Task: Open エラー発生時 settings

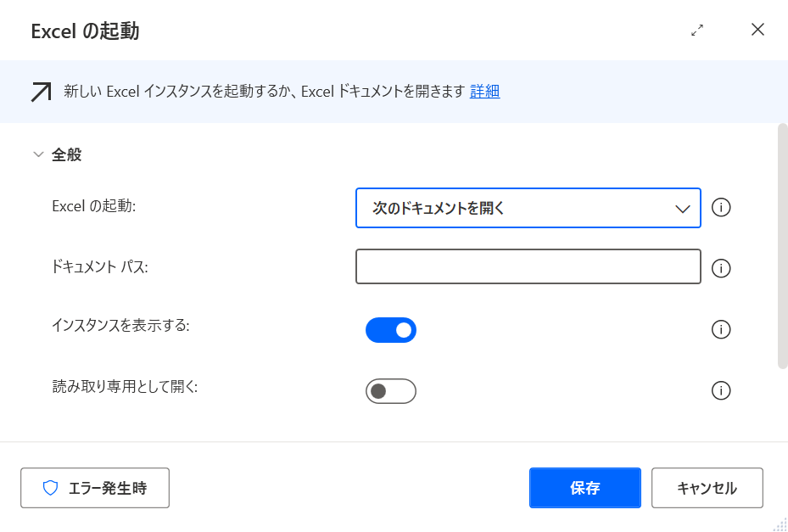Action: (x=95, y=488)
